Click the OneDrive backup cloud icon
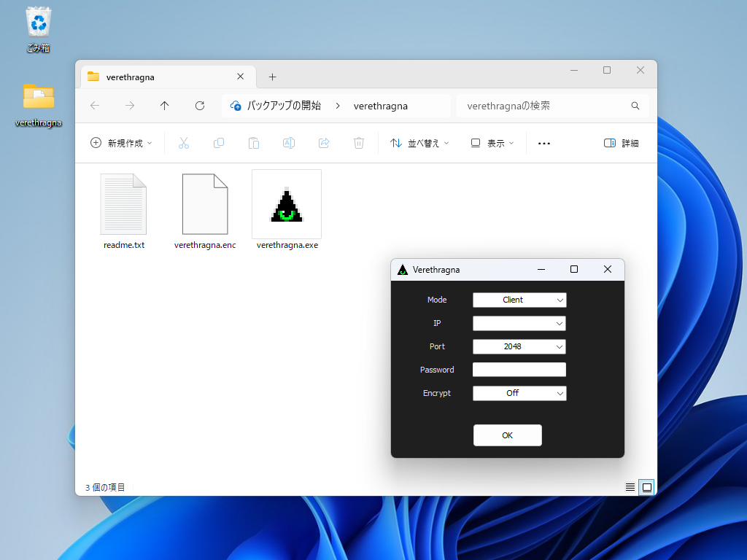 pyautogui.click(x=235, y=105)
